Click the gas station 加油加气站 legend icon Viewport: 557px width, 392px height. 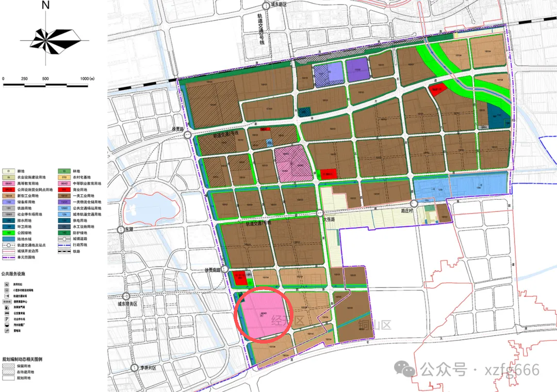coord(6,307)
